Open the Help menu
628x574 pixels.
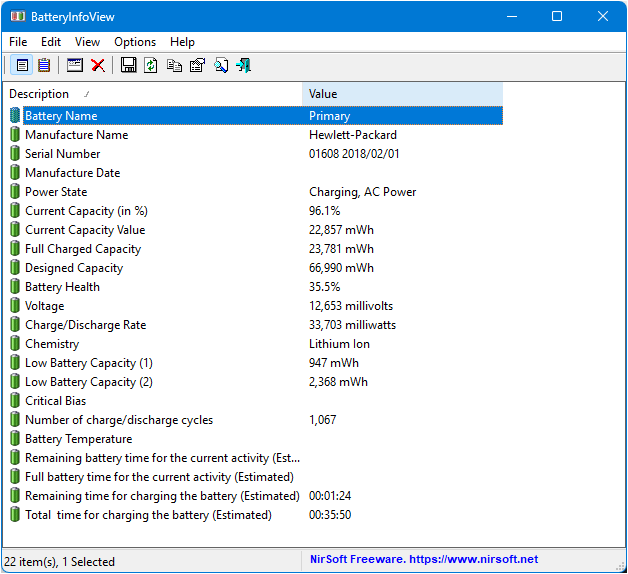pyautogui.click(x=183, y=42)
